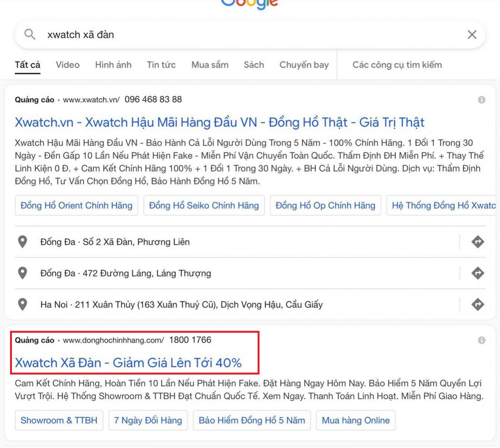Screen dimensions: 500x448
Task: Open 7 Ngày Đổi Hàng sitelink
Action: point(148,420)
